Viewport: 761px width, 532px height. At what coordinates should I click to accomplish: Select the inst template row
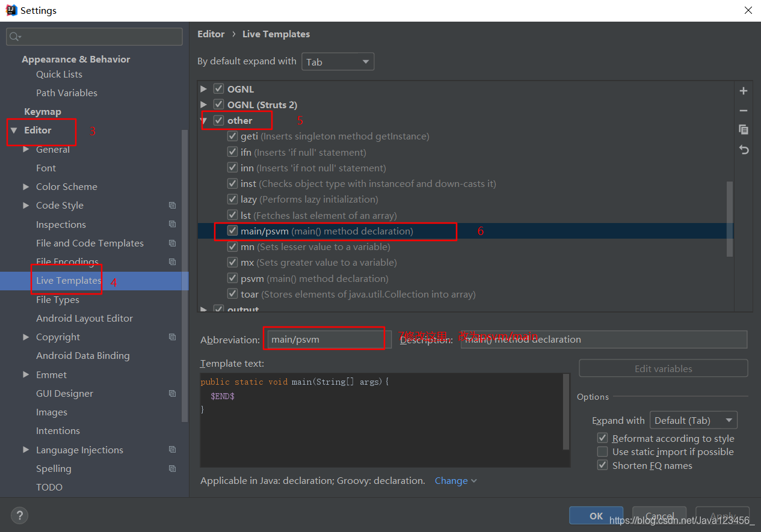(x=466, y=183)
